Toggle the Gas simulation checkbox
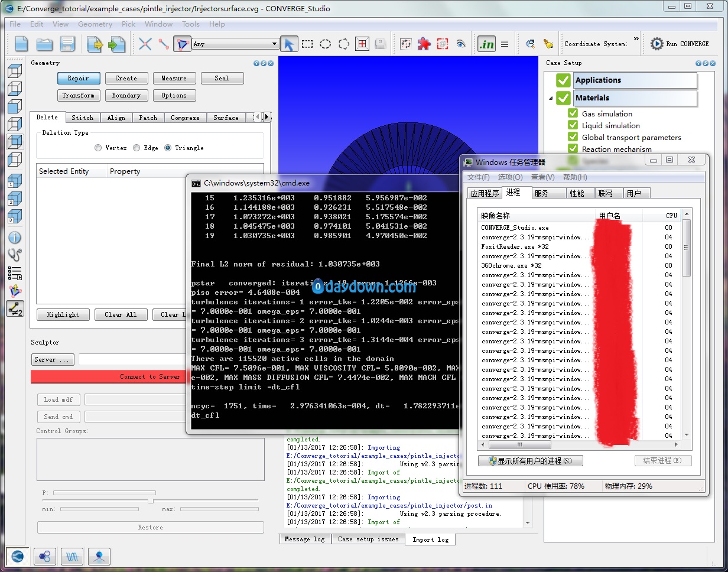Screen dimensions: 728x572 pos(573,113)
